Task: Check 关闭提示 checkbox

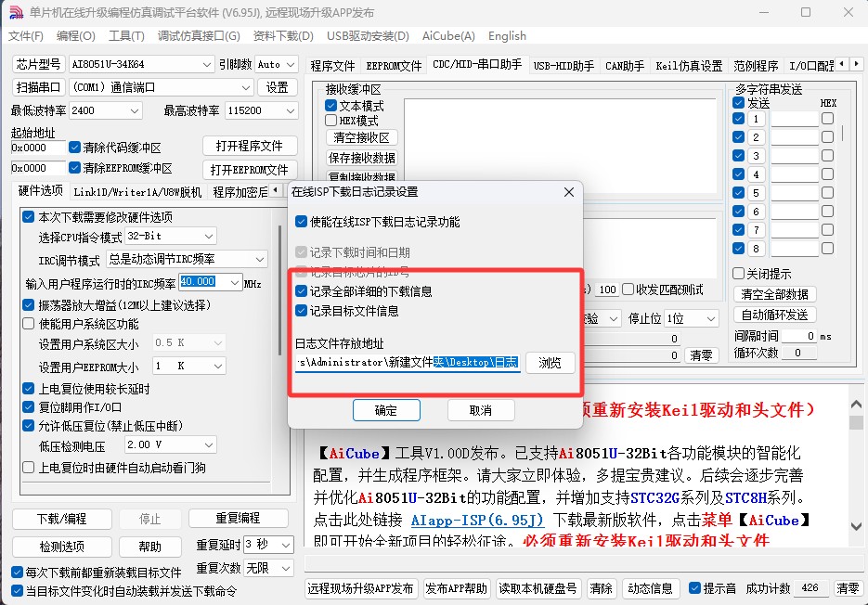Action: point(738,274)
